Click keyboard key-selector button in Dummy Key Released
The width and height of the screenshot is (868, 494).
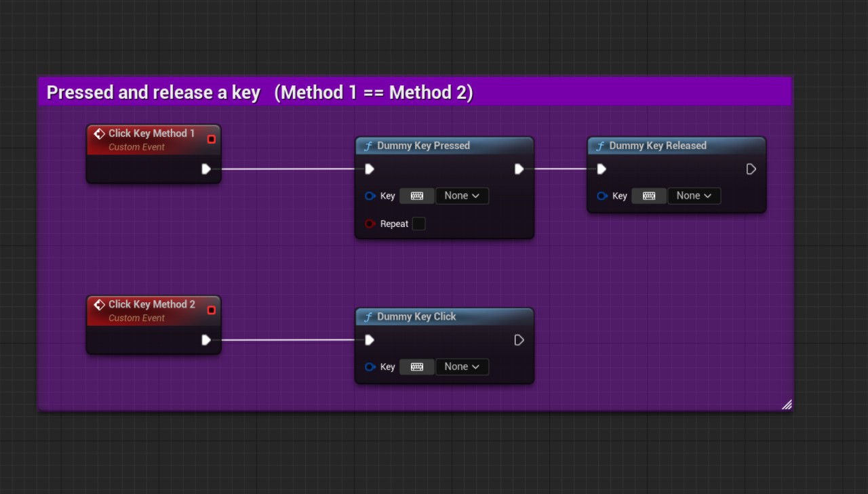click(649, 196)
